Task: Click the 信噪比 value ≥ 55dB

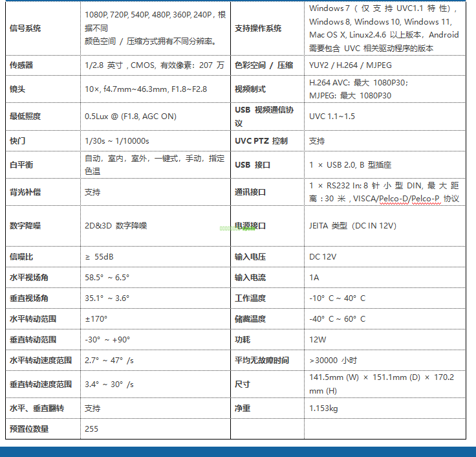Action: 99,257
